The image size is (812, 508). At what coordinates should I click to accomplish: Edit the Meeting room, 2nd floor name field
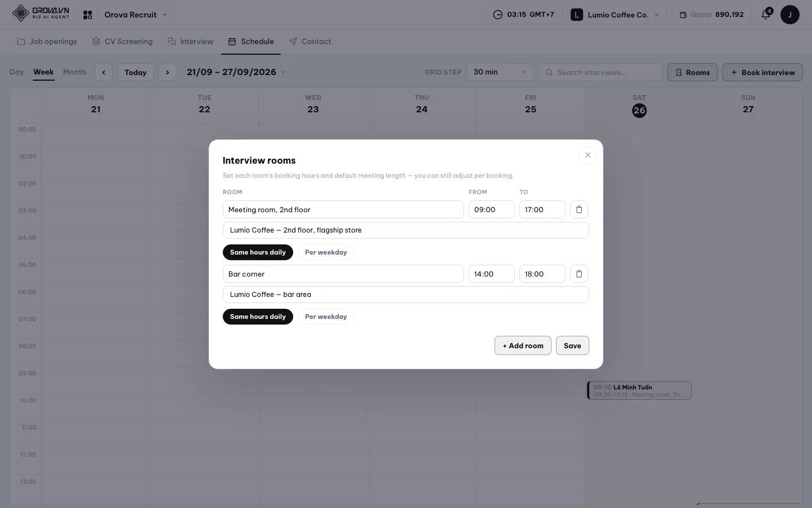click(343, 209)
